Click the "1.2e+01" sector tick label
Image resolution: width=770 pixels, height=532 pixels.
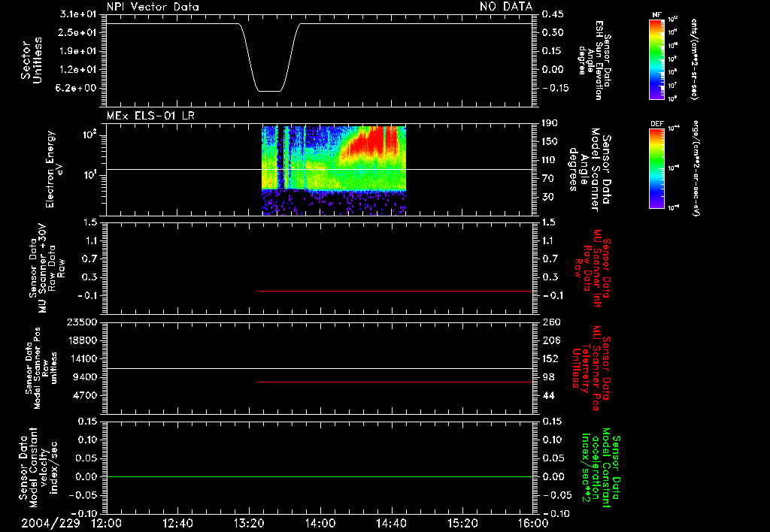[x=78, y=70]
